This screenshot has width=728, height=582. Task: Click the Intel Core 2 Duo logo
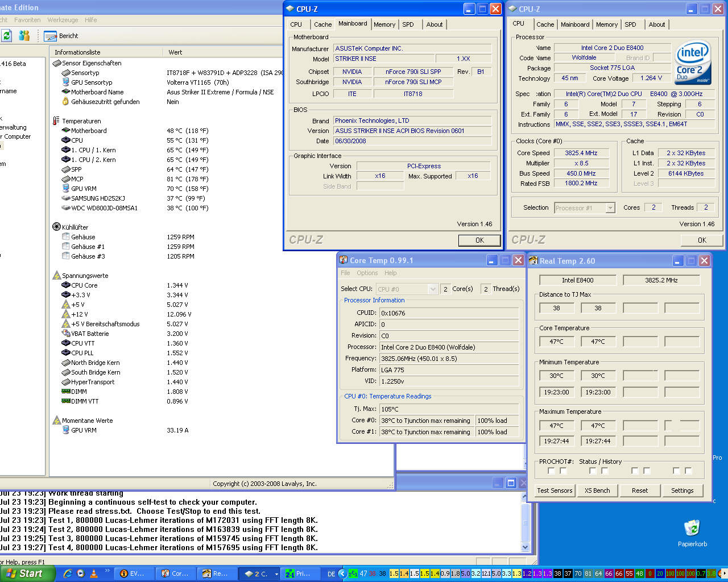[x=692, y=62]
